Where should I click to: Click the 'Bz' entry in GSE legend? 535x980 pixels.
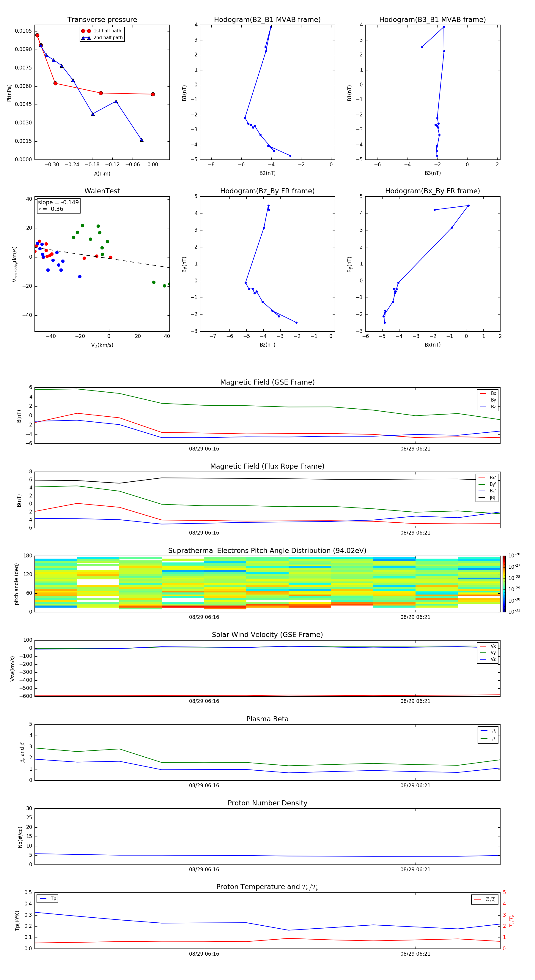(x=488, y=407)
